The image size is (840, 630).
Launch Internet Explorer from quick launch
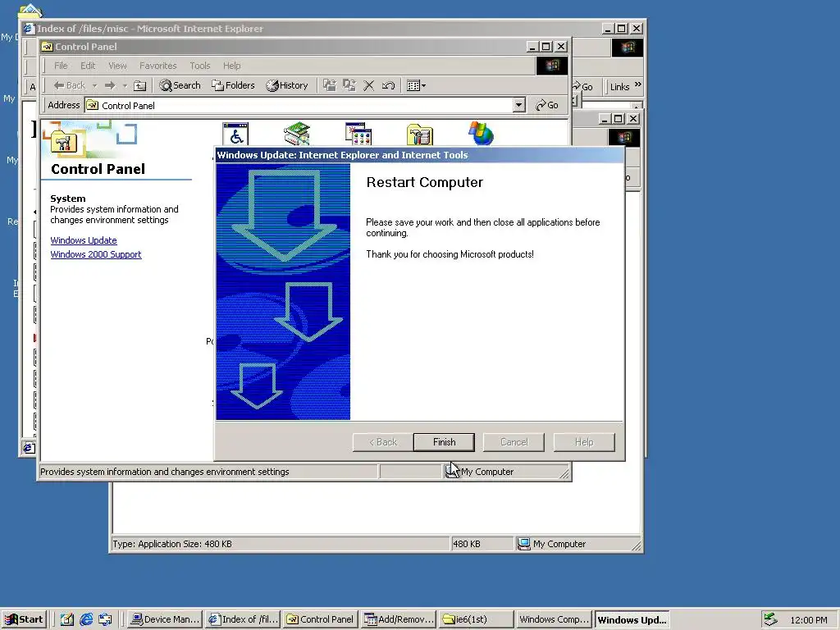coord(86,619)
